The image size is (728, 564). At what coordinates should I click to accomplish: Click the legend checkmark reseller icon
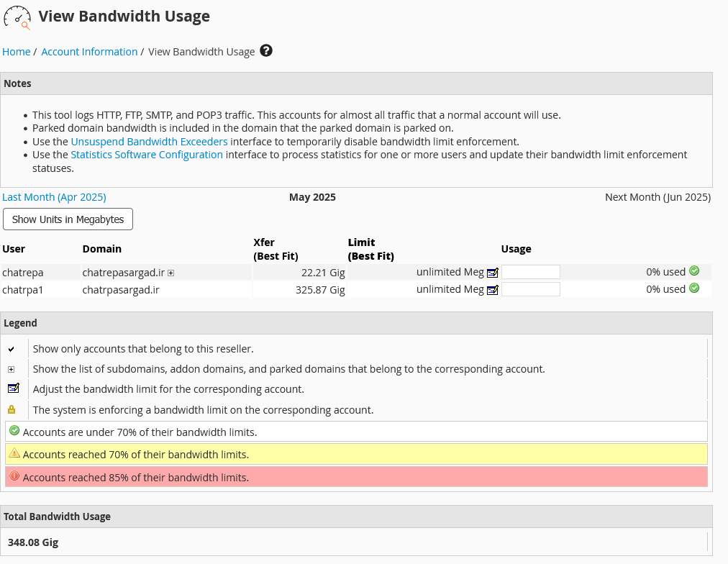point(11,349)
